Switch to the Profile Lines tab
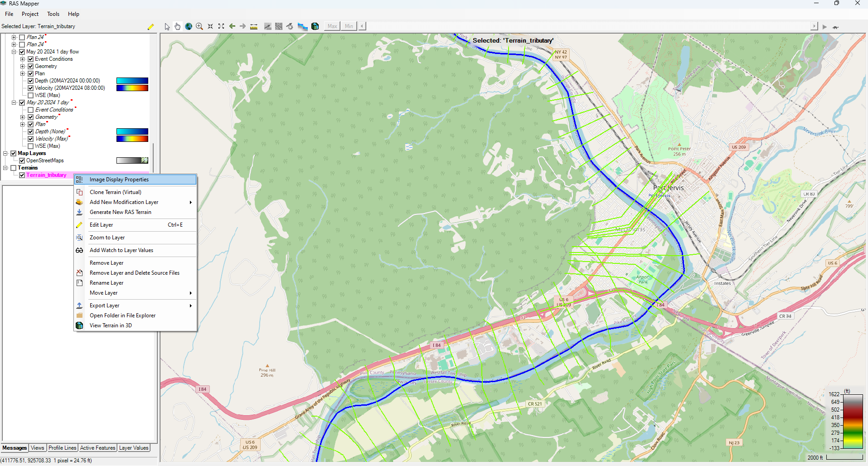 [62, 448]
